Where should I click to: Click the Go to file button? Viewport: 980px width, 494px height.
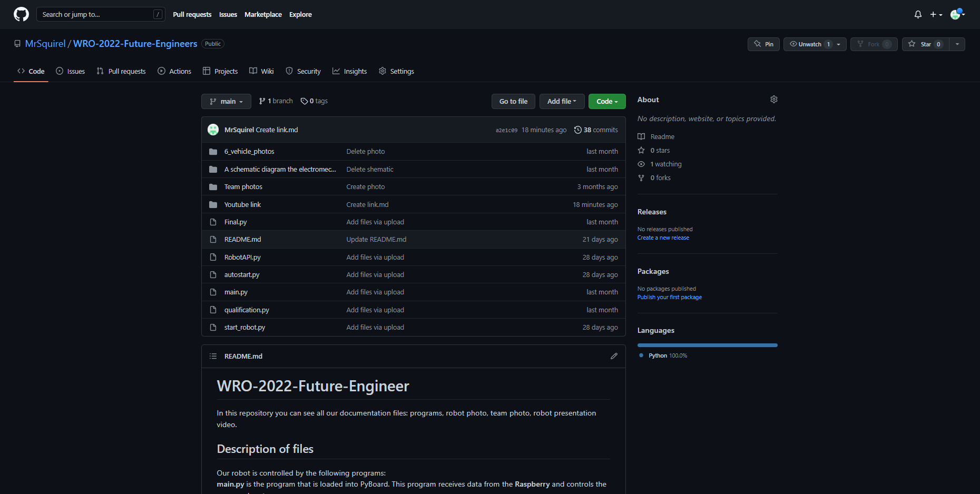pyautogui.click(x=513, y=101)
